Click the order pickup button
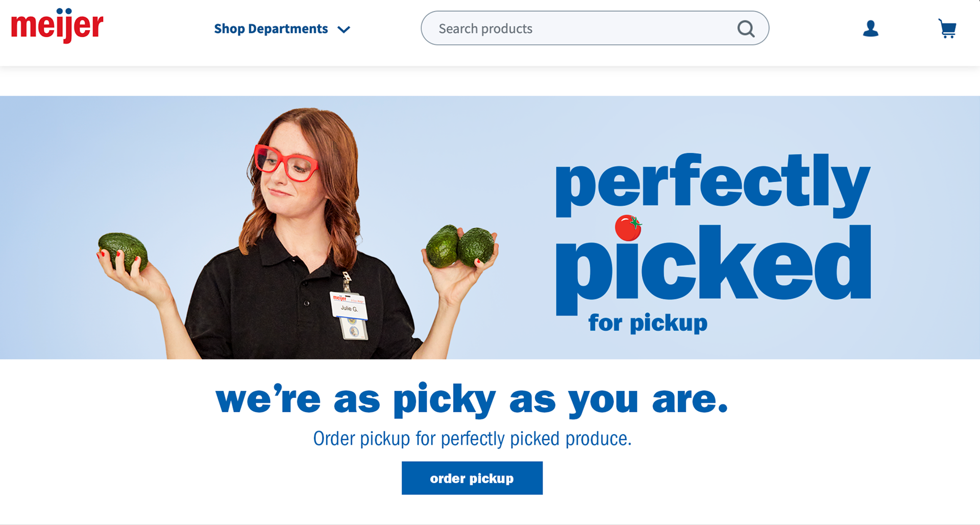This screenshot has width=980, height=525. [472, 478]
